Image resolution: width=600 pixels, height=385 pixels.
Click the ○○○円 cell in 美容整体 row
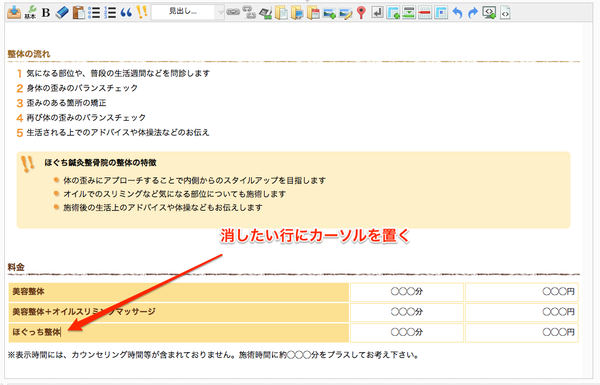pyautogui.click(x=522, y=292)
